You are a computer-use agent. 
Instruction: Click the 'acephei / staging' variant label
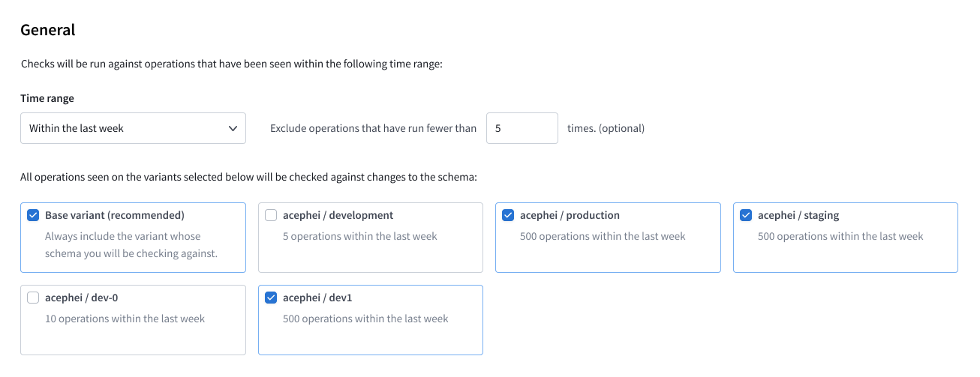click(x=798, y=215)
